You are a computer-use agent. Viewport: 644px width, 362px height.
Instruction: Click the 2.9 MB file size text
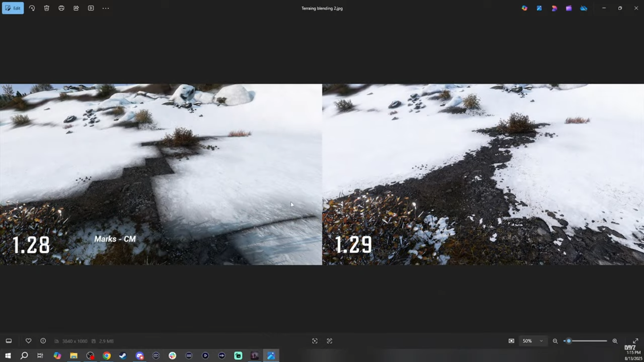coord(106,341)
